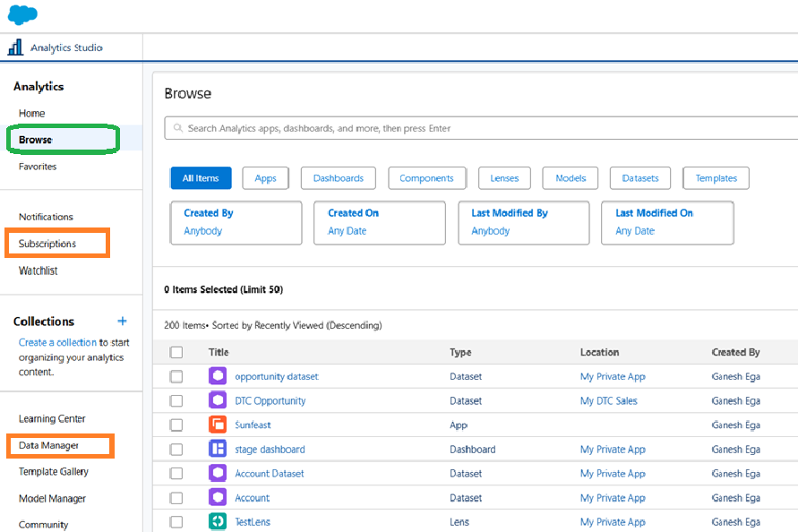The width and height of the screenshot is (798, 532).
Task: Open Subscriptions in the sidebar
Action: pos(47,244)
